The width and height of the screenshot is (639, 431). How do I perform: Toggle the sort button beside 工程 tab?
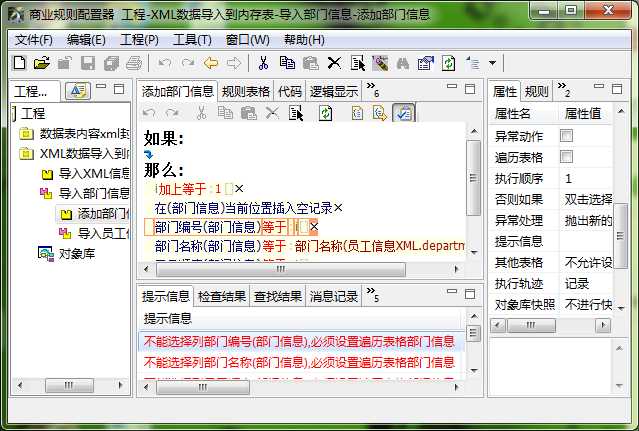coord(78,90)
